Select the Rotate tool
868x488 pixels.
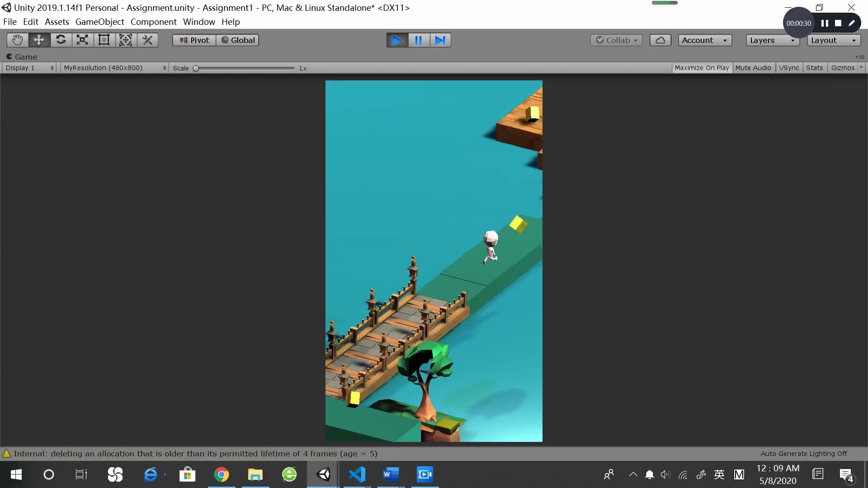(60, 40)
